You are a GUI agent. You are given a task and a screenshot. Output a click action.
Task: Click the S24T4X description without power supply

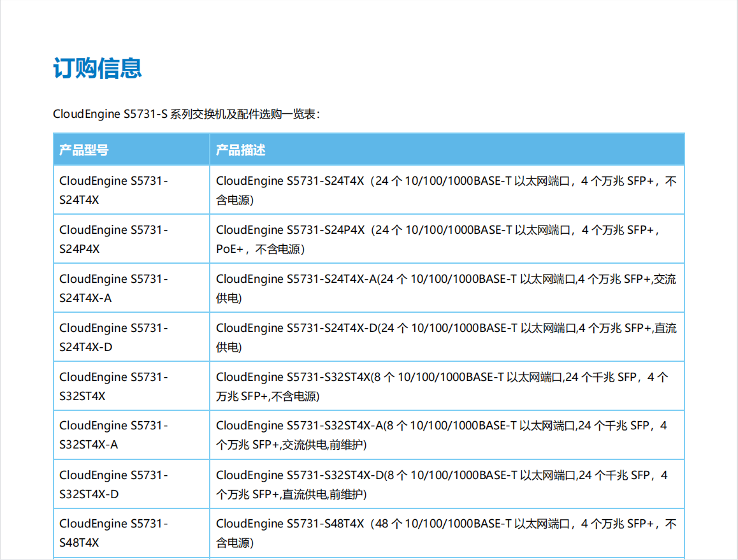445,190
